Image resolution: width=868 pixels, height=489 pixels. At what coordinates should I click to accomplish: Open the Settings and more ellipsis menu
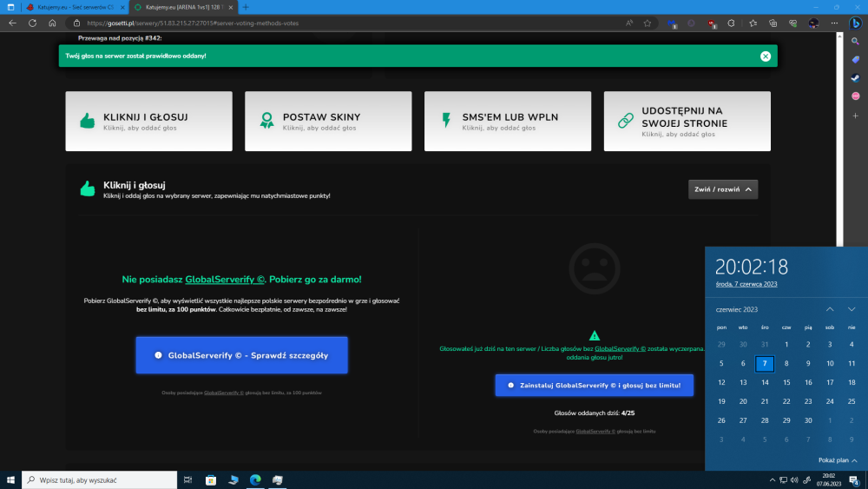coord(834,23)
